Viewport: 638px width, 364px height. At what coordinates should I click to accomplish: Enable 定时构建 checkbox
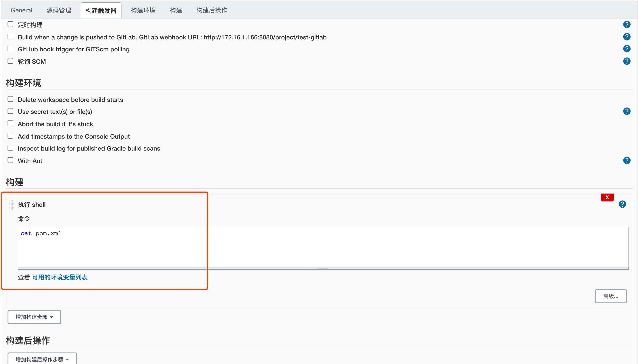coord(10,24)
